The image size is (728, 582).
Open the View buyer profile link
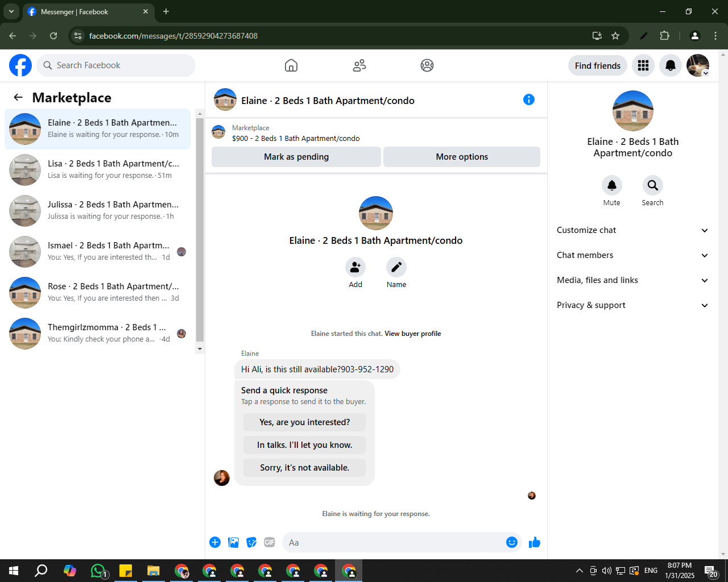point(413,334)
